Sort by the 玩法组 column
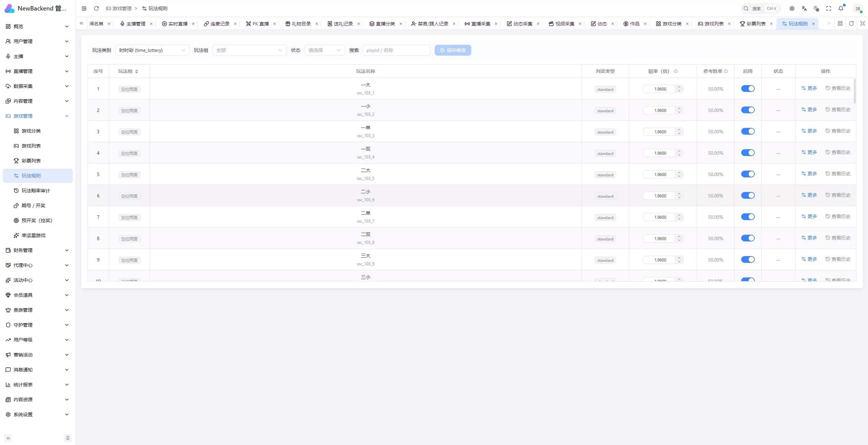The width and height of the screenshot is (868, 445). pos(137,72)
